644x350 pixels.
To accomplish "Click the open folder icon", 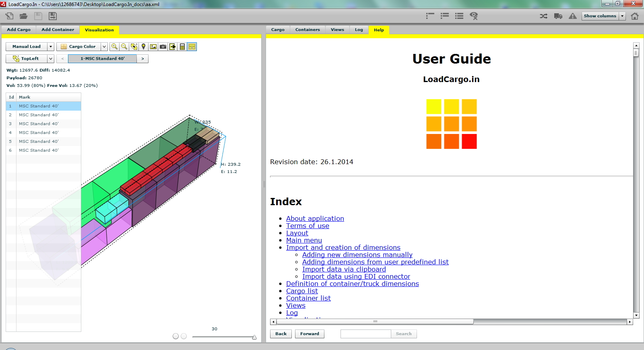I will [24, 16].
